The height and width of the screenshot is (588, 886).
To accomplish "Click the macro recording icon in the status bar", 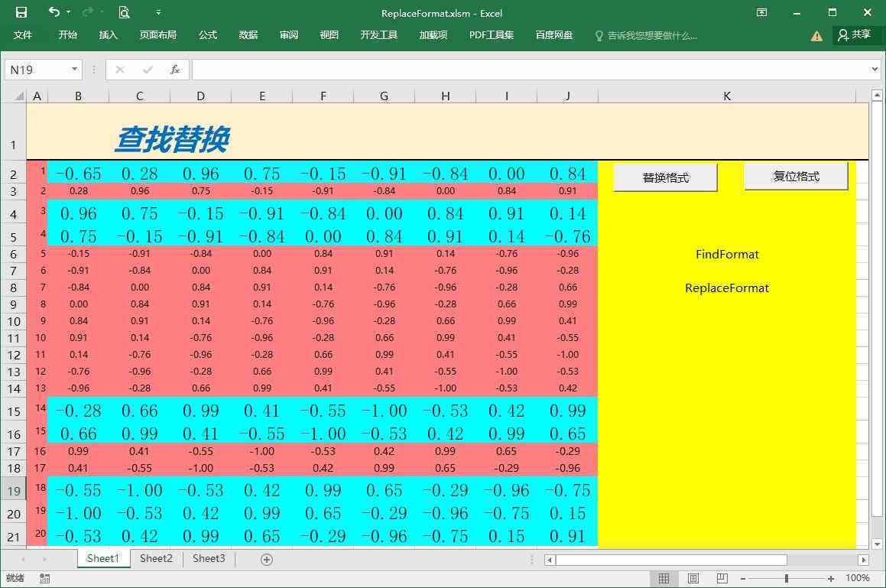I will click(44, 578).
